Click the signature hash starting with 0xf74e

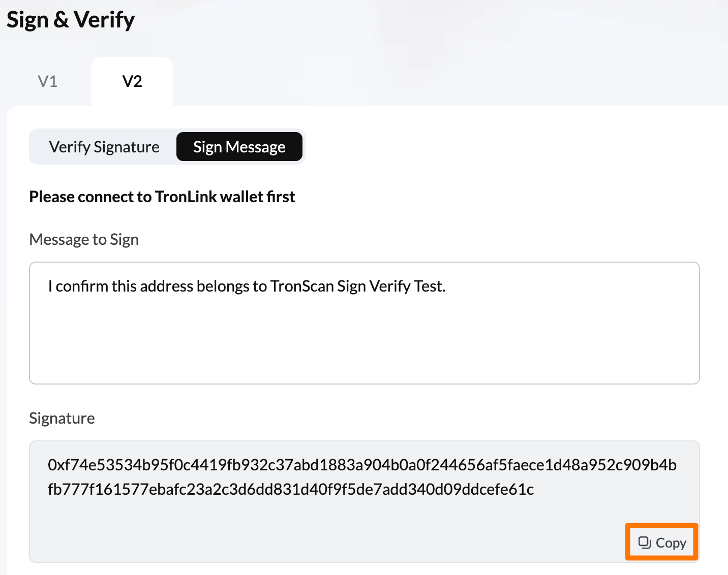point(362,465)
